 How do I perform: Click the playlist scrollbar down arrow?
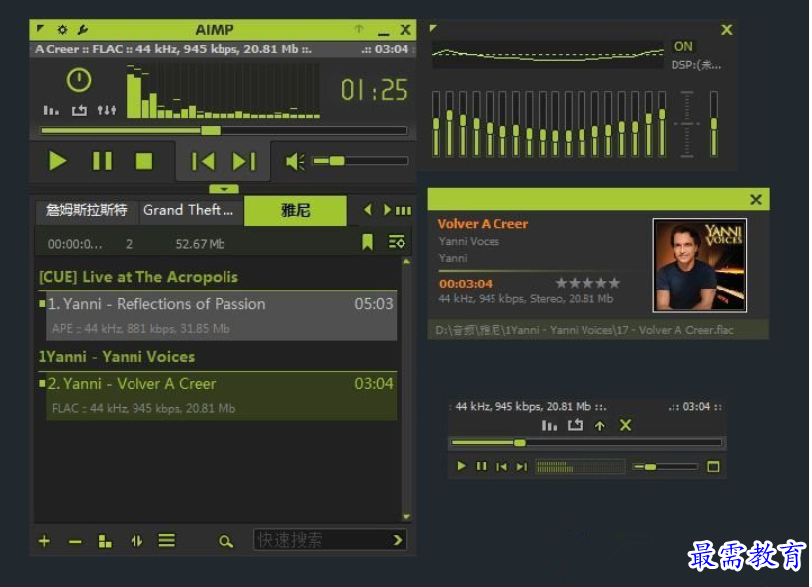click(407, 517)
